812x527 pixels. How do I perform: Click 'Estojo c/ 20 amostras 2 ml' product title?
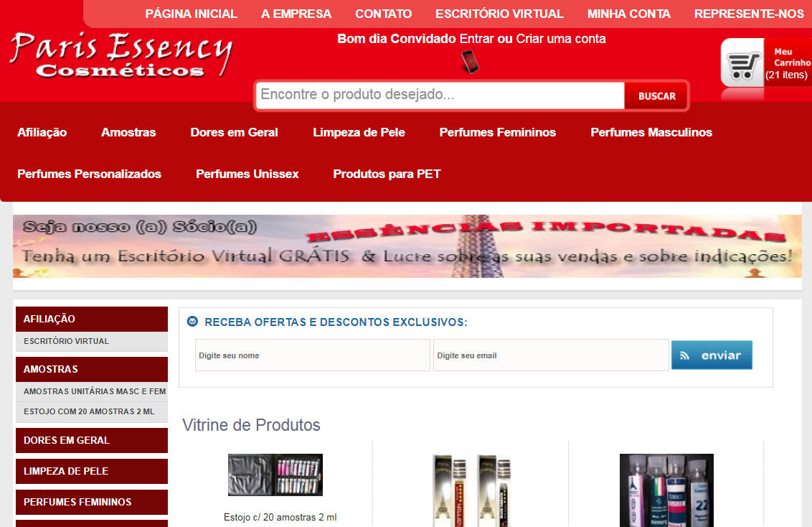(280, 517)
